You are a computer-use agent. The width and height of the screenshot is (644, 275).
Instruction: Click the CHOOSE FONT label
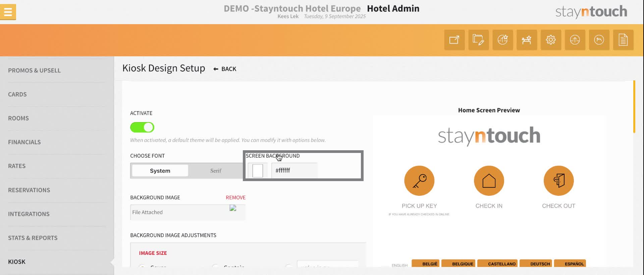(x=148, y=156)
